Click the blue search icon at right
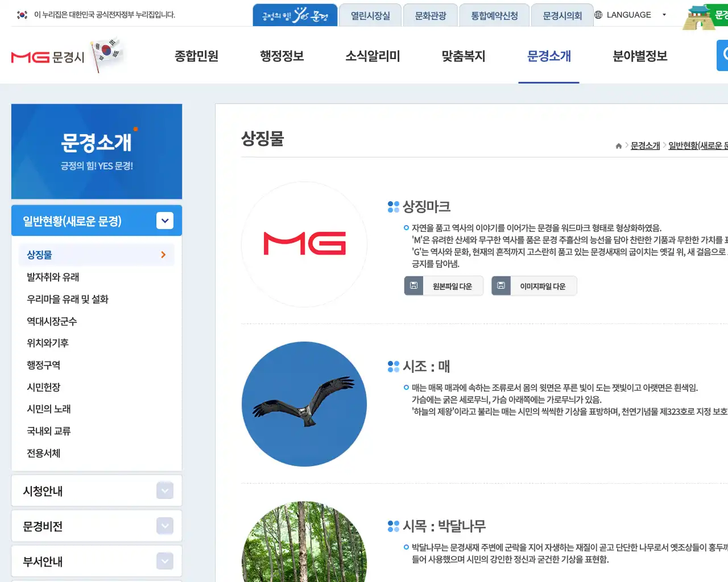The width and height of the screenshot is (728, 582). tap(723, 55)
